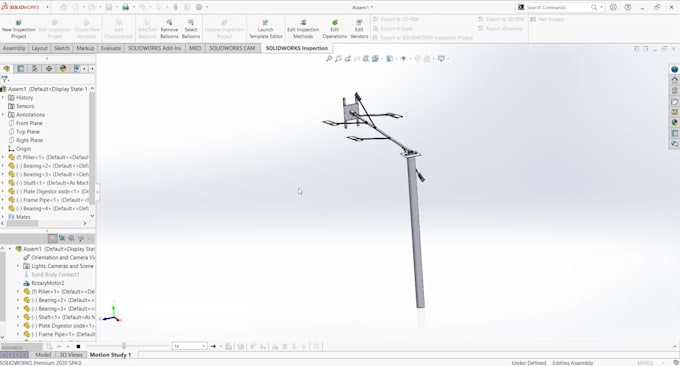
Task: Start a New Inspection Project
Action: [x=19, y=29]
